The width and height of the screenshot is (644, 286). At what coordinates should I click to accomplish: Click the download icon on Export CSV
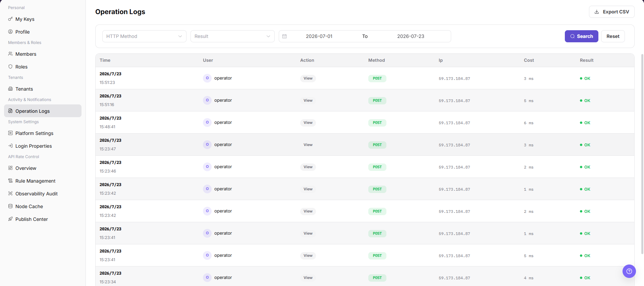pyautogui.click(x=597, y=12)
